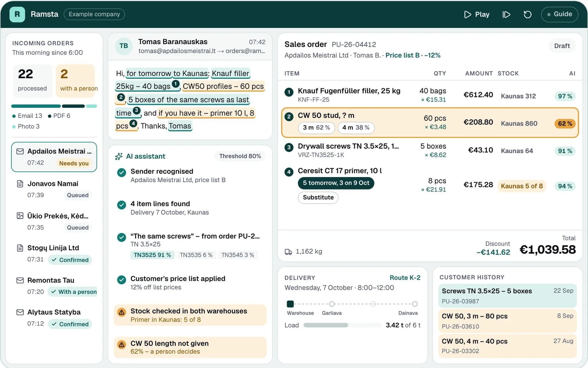Click the Dainava route stop marker

pyautogui.click(x=415, y=304)
